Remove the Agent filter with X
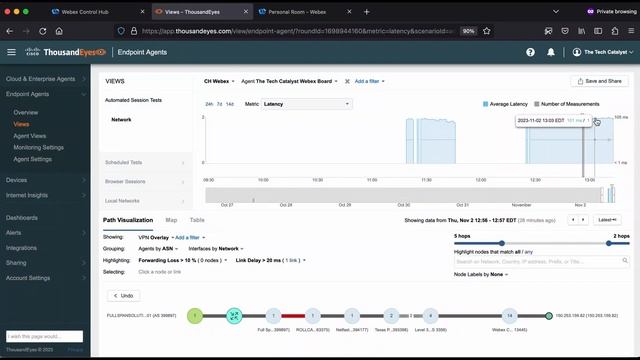 [x=347, y=81]
